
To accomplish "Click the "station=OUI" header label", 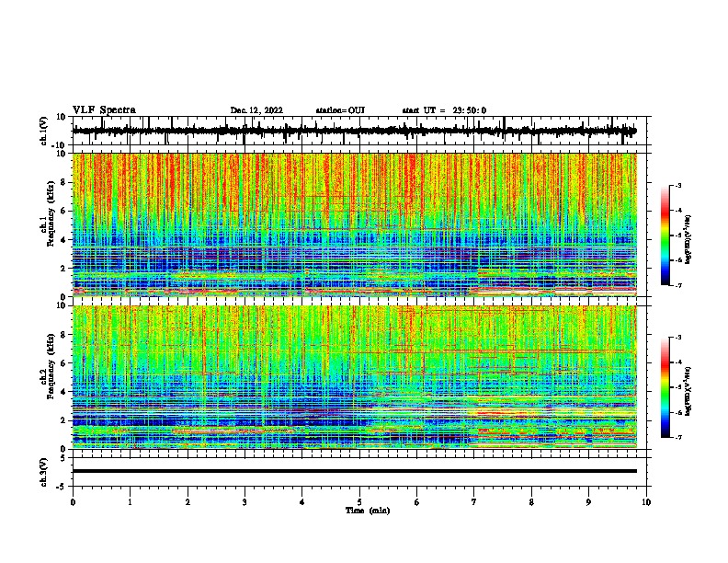I will point(340,110).
